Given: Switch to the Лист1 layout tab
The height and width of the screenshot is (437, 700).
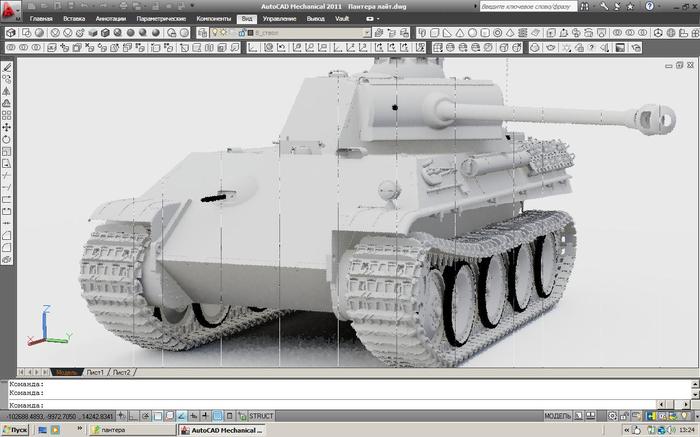Looking at the screenshot, I should click(x=96, y=372).
